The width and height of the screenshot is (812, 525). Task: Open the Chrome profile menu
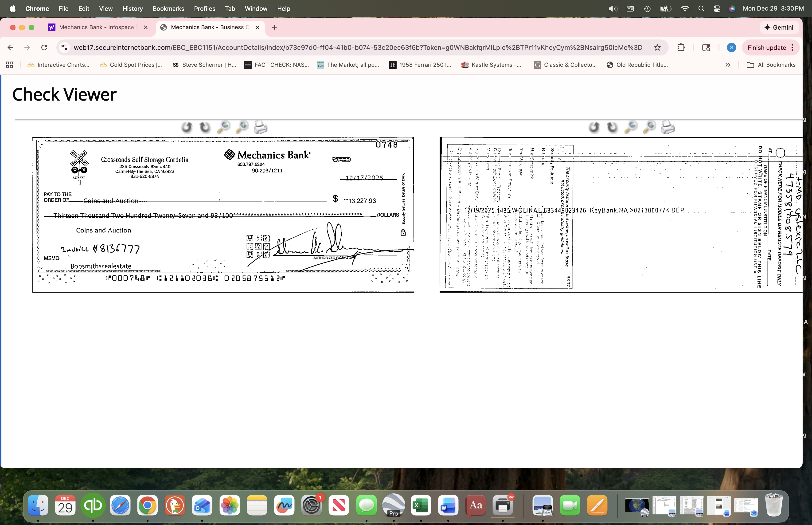pyautogui.click(x=731, y=47)
